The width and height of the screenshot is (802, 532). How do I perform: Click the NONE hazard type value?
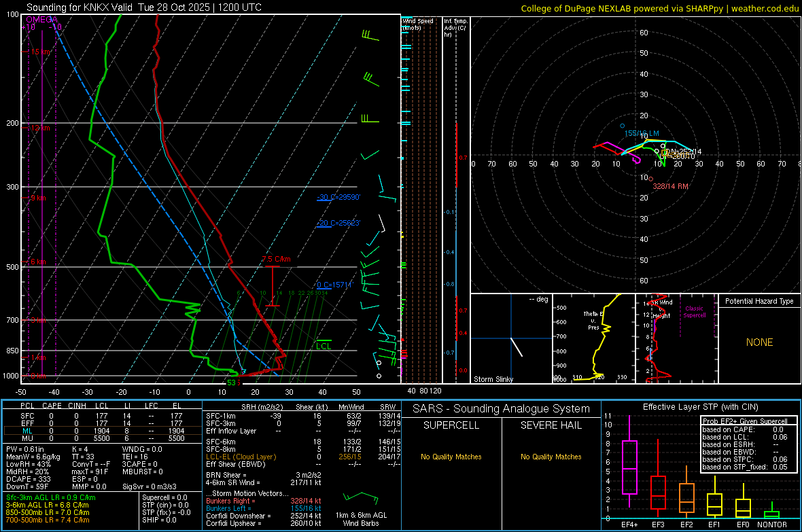coord(760,342)
